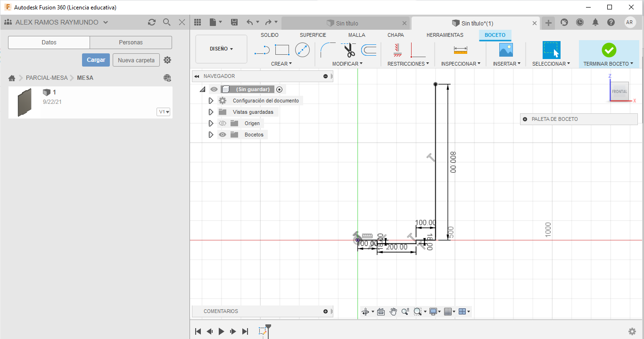Open the model 1 thumbnail

pyautogui.click(x=25, y=102)
